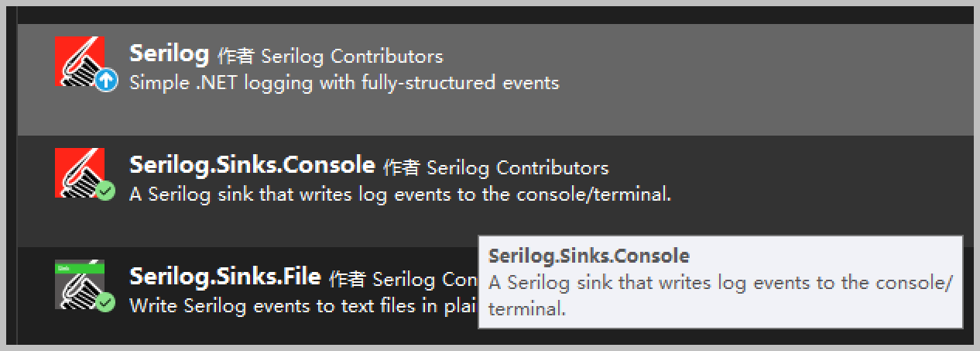Click the 'Simple .NET logging' description text
980x351 pixels.
click(344, 83)
